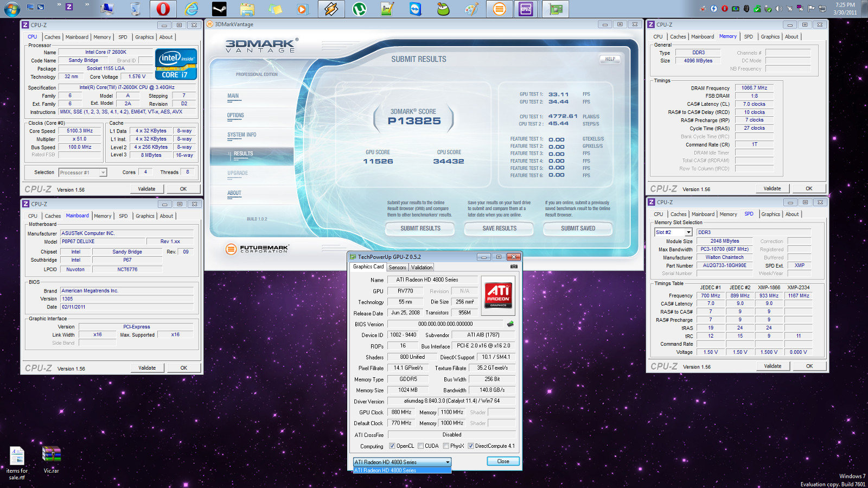Image resolution: width=868 pixels, height=488 pixels.
Task: Open the items for sale.rtf desktop file
Action: pyautogui.click(x=17, y=462)
